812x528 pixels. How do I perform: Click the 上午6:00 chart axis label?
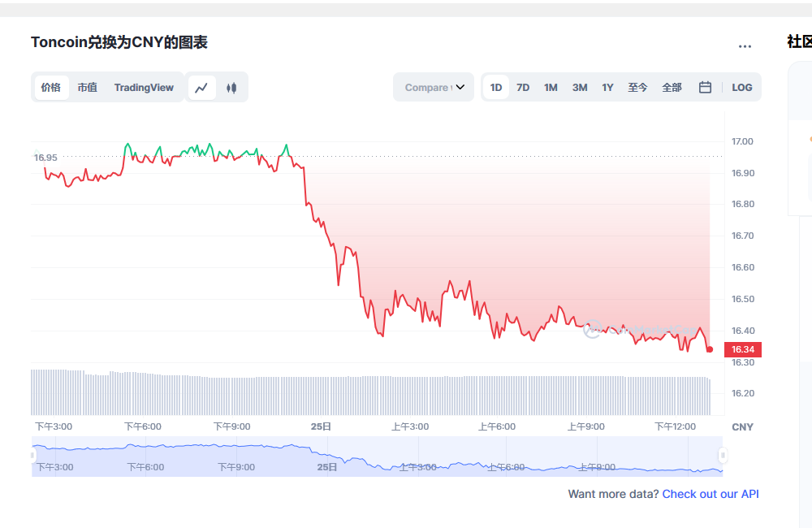coord(497,426)
